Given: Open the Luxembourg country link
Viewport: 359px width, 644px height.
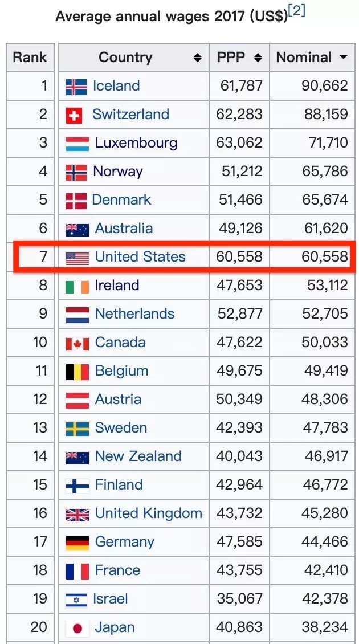Looking at the screenshot, I should pos(136,143).
